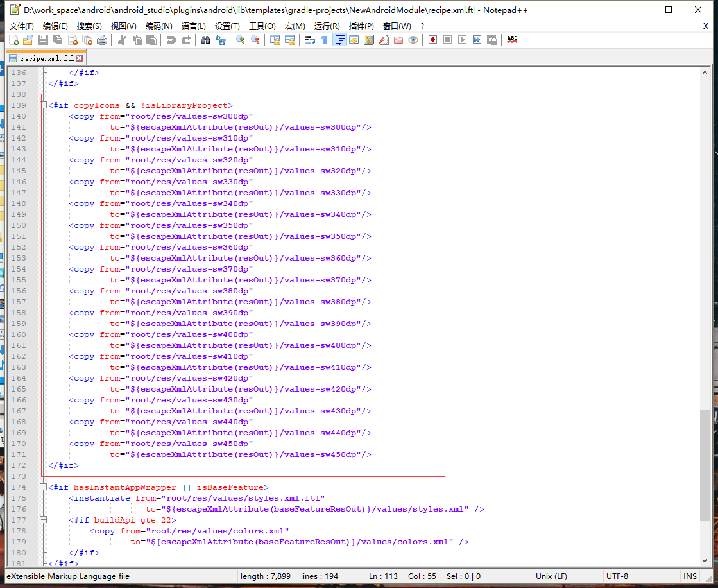
Task: Open the 视图(V) menu
Action: click(x=123, y=26)
